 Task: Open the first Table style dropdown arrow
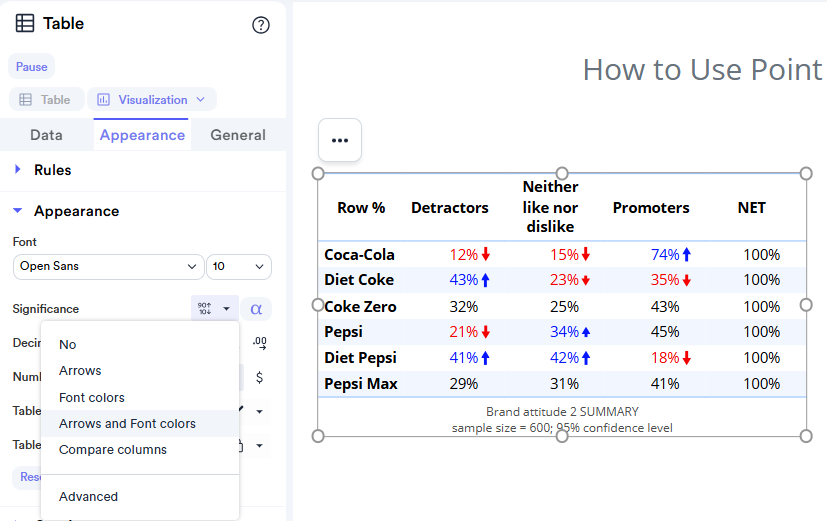(259, 411)
